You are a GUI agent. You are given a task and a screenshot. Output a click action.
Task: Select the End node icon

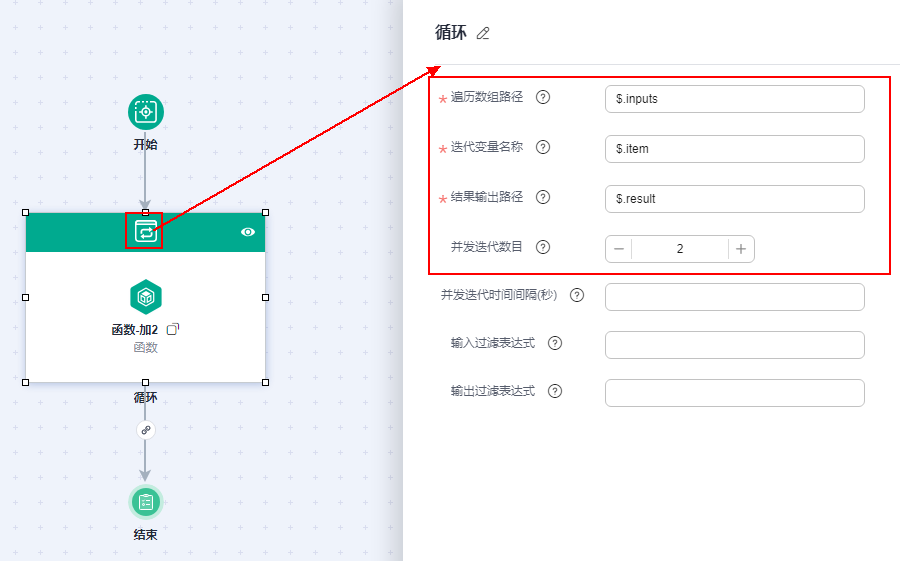pos(145,502)
